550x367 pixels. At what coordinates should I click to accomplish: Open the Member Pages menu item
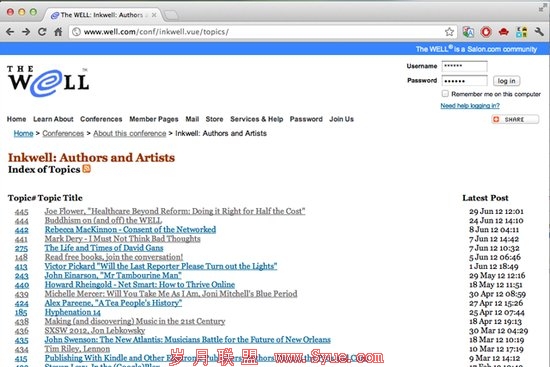pyautogui.click(x=154, y=119)
